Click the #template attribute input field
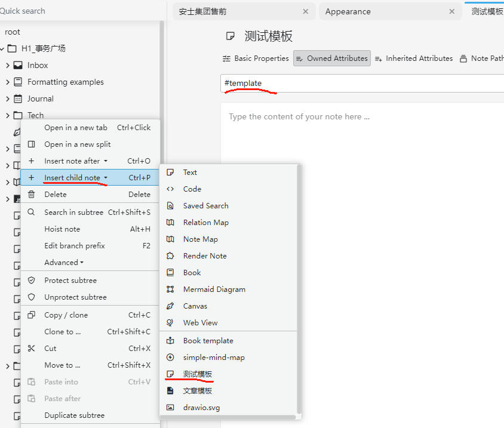The width and height of the screenshot is (504, 428). pyautogui.click(x=358, y=84)
